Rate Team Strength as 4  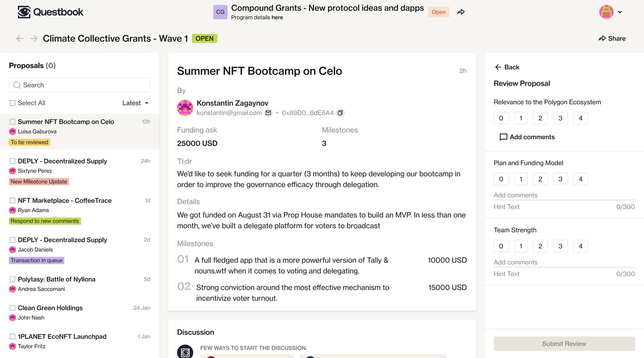(x=581, y=246)
